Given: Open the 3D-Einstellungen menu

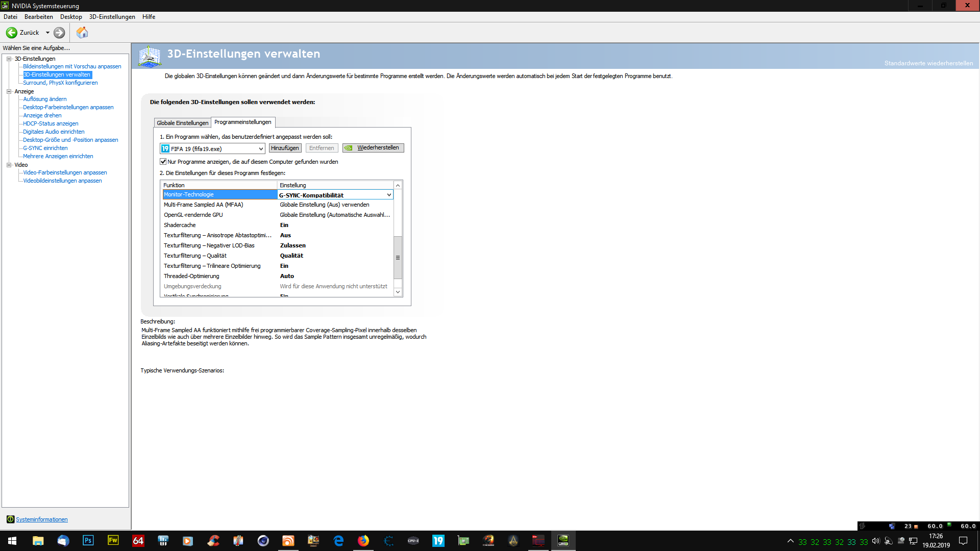Looking at the screenshot, I should [112, 17].
